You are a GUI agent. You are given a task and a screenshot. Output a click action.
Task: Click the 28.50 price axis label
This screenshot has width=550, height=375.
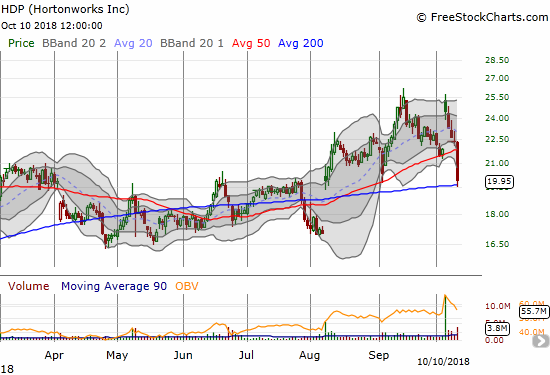497,60
